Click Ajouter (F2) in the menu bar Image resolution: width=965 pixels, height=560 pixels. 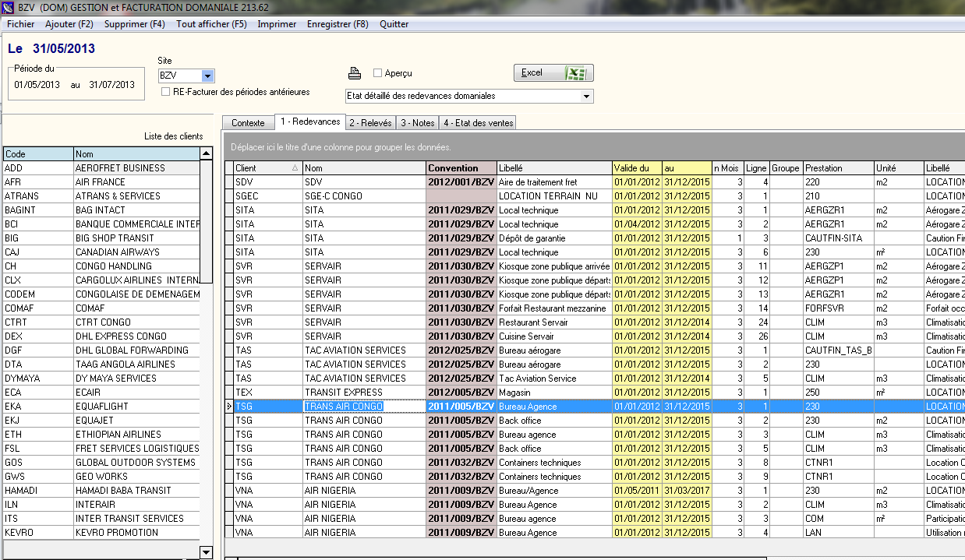click(69, 24)
